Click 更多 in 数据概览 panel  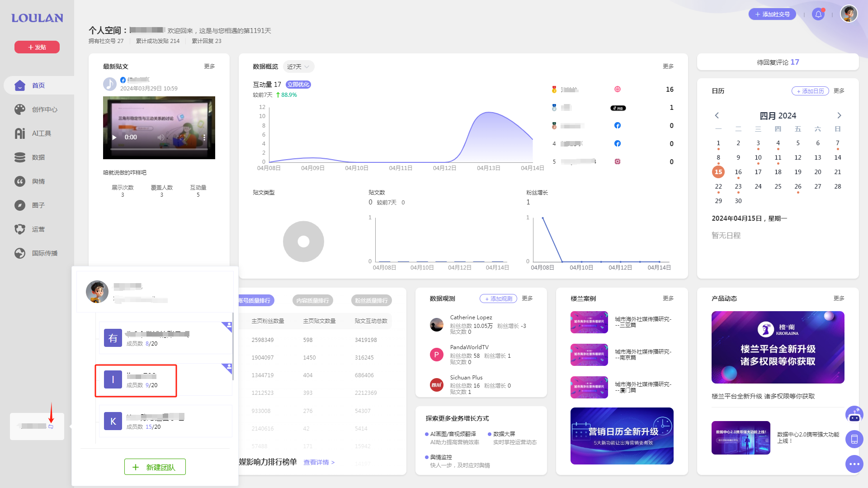[668, 66]
